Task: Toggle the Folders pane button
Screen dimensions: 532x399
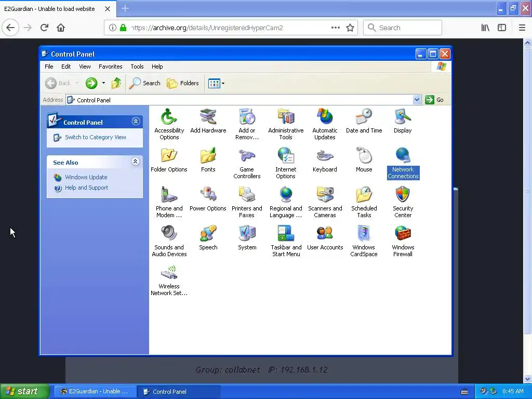Action: click(x=182, y=83)
